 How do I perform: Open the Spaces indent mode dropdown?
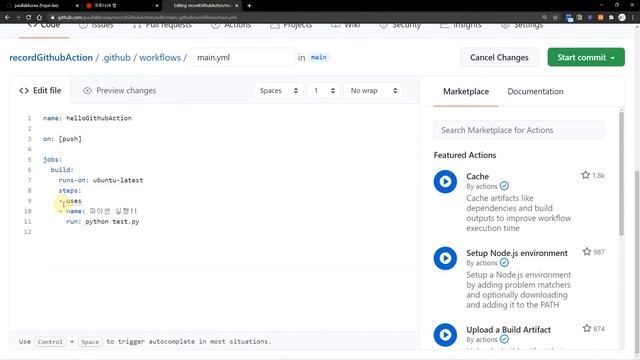[278, 91]
